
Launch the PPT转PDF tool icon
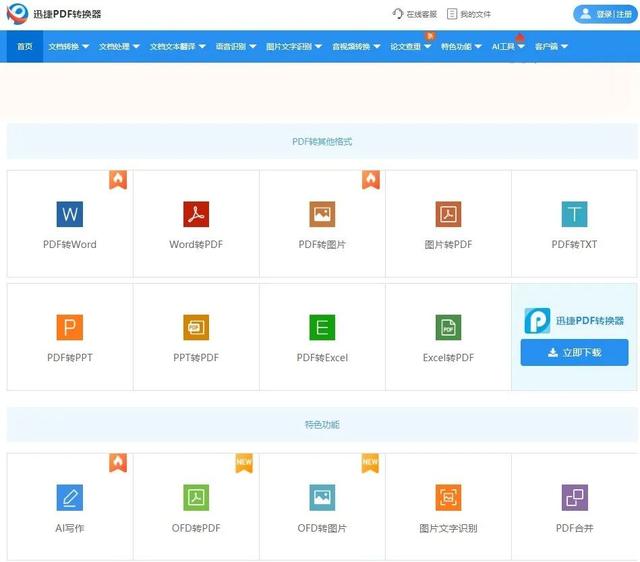click(196, 327)
